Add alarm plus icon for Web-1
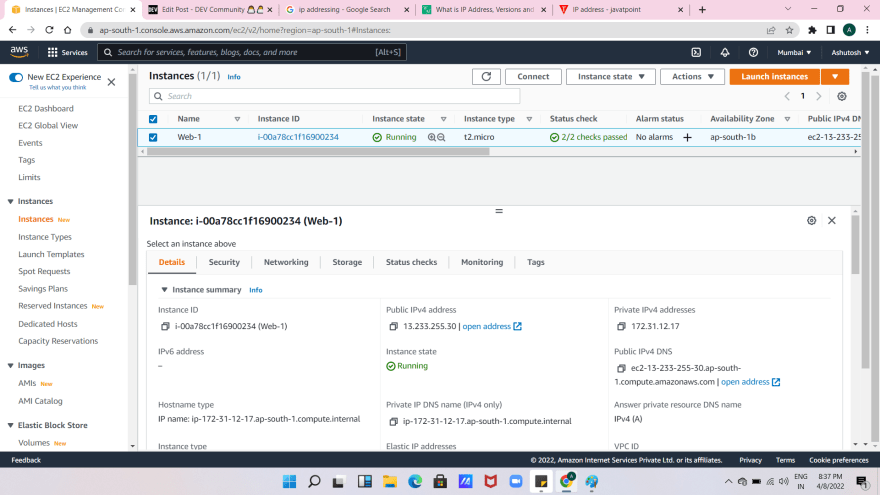880x495 pixels. 687,137
